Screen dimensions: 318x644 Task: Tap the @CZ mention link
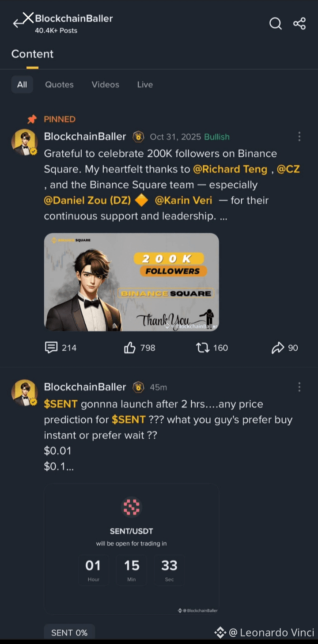click(x=288, y=169)
